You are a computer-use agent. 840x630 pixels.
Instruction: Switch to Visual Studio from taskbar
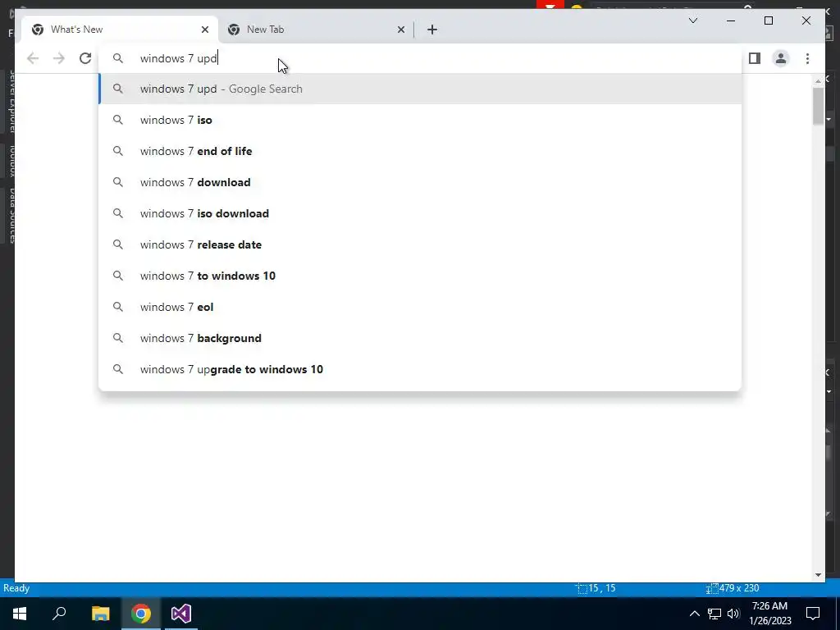181,614
